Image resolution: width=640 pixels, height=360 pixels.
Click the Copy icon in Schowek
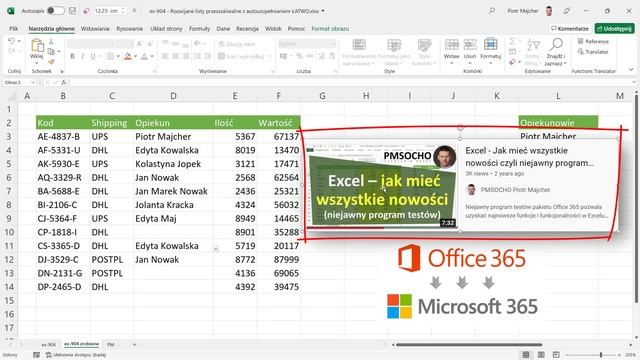tap(51, 51)
